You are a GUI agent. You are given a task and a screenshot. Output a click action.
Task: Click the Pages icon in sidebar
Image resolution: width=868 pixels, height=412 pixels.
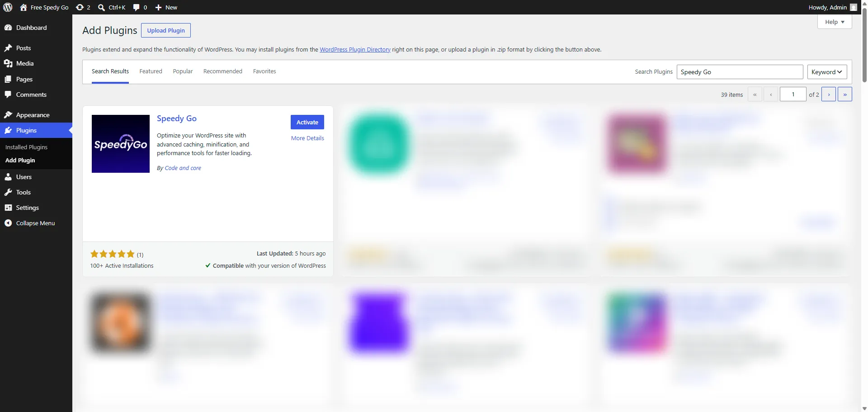8,79
